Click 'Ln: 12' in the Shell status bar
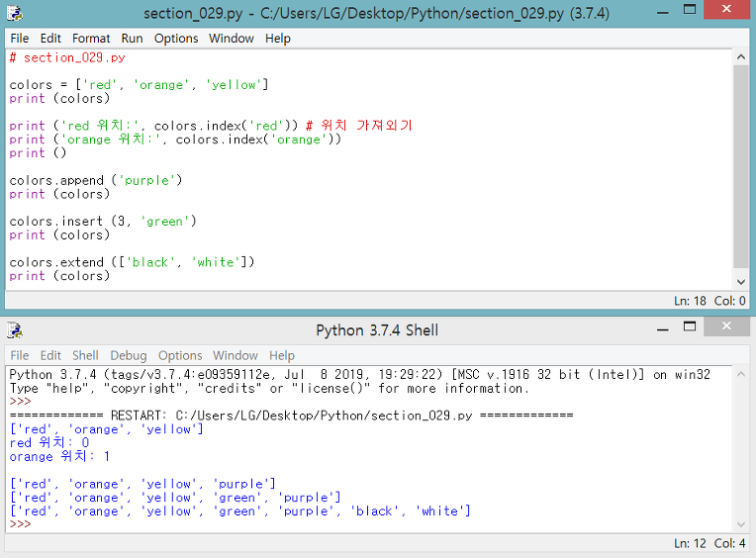 point(690,543)
